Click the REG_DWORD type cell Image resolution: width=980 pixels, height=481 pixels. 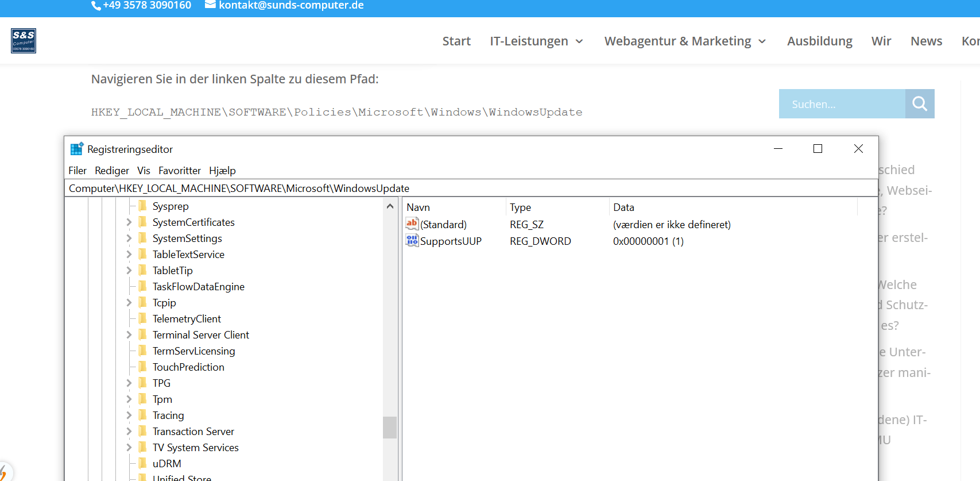540,241
